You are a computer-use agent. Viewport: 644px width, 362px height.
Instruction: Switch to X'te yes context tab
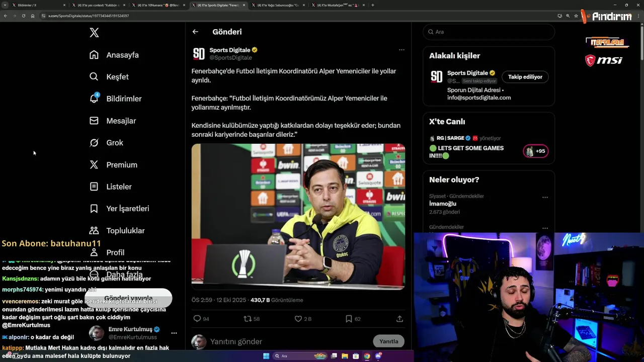(98, 5)
